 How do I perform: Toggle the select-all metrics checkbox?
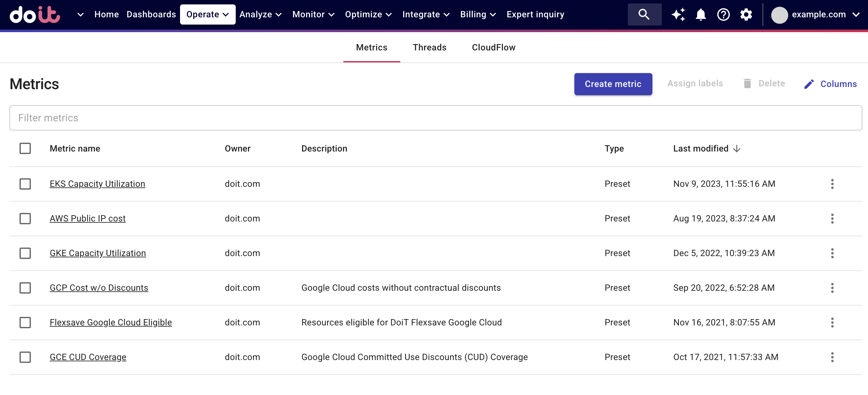(25, 148)
